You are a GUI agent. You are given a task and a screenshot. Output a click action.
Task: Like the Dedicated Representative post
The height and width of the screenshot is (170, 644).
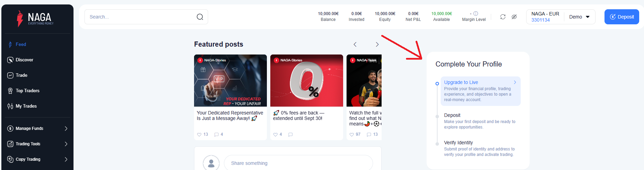click(199, 134)
